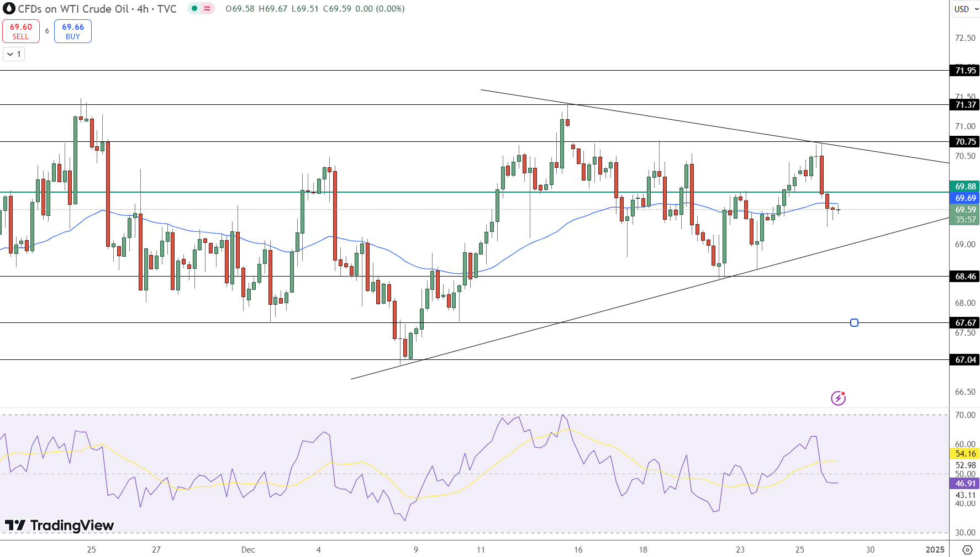Click the OHLC change value 0.00 (0.00%)
The image size is (980, 557).
coord(380,9)
